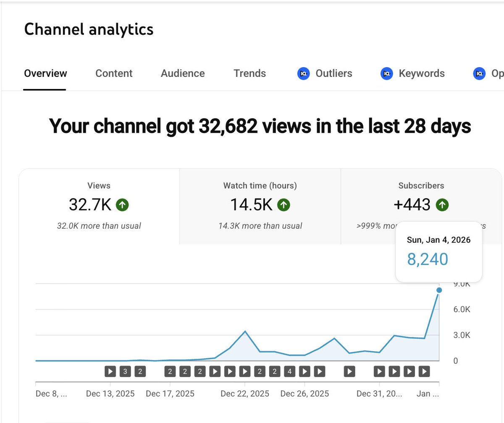Open the Outliers tab
This screenshot has width=504, height=423.
click(x=334, y=73)
